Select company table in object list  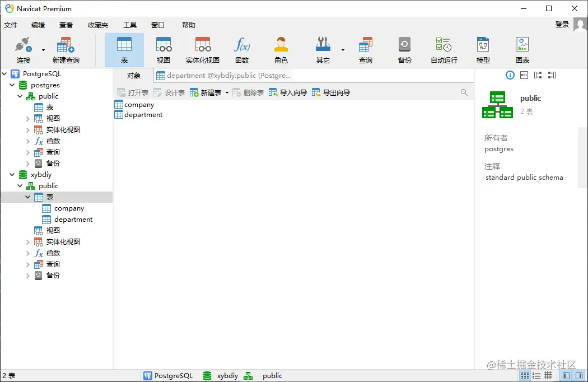[x=134, y=104]
